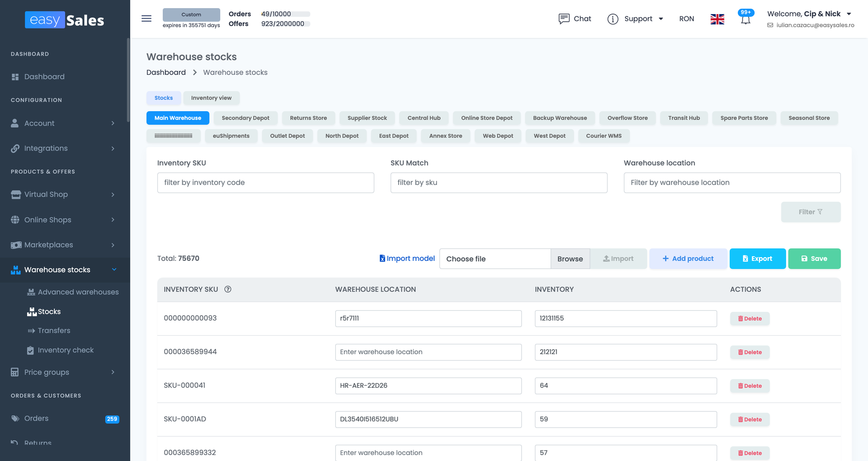The width and height of the screenshot is (868, 461).
Task: Select the Secondary Depot warehouse tab
Action: pyautogui.click(x=245, y=118)
